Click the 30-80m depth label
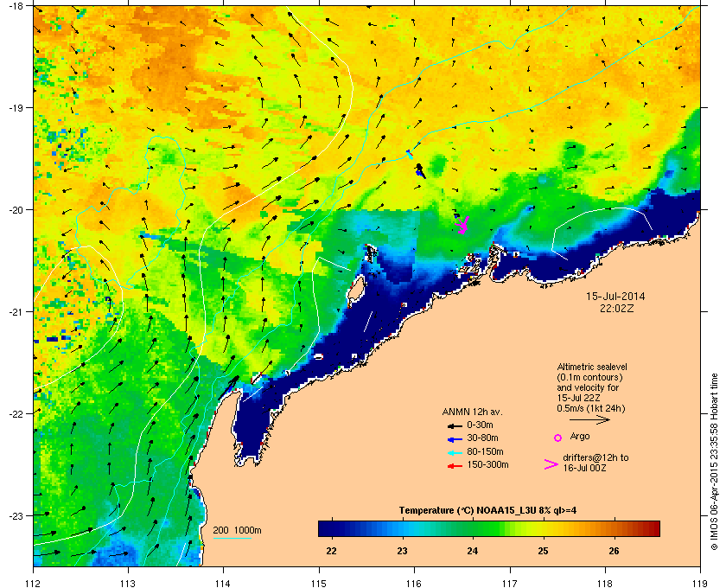726x588 pixels. (482, 438)
